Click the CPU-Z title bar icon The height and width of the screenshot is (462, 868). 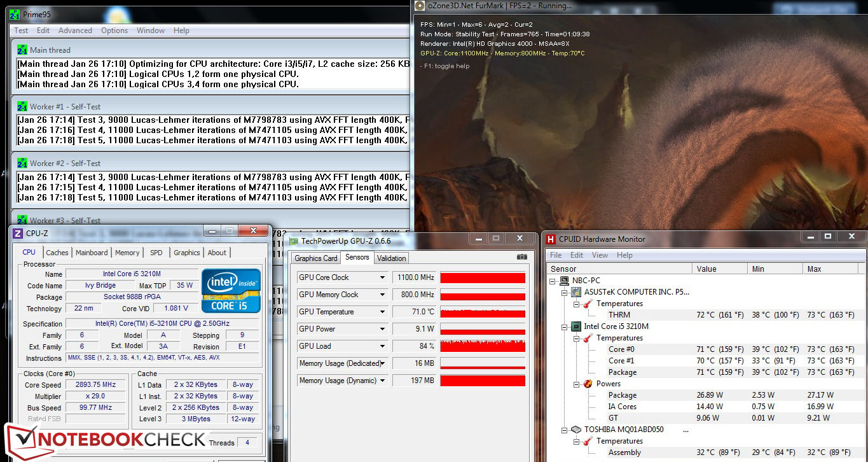pos(18,234)
